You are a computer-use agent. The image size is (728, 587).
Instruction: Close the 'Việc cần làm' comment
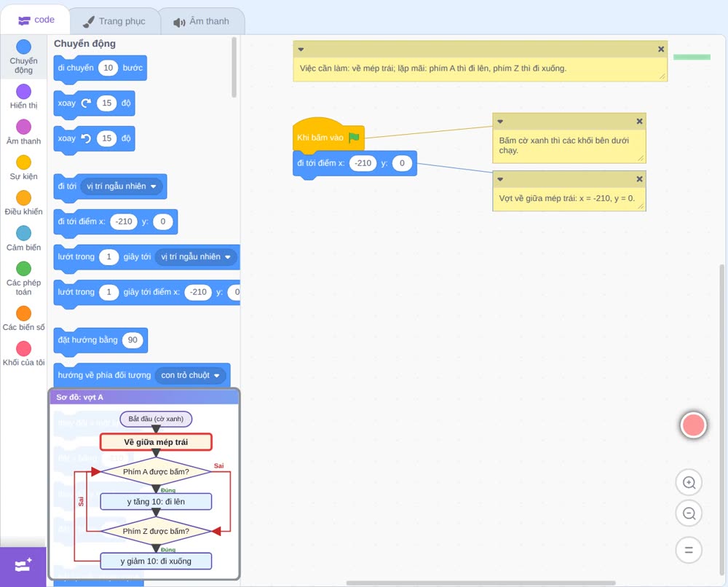pyautogui.click(x=661, y=50)
